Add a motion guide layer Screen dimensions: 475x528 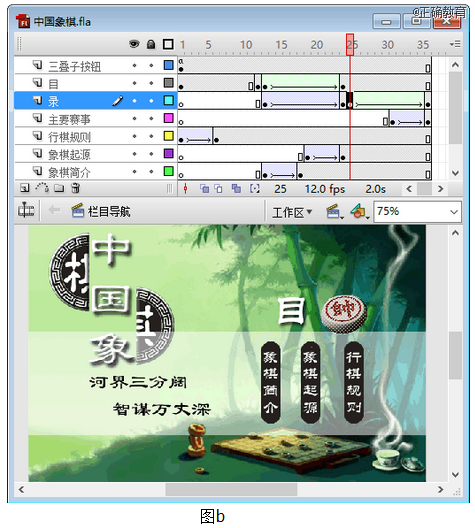click(42, 188)
